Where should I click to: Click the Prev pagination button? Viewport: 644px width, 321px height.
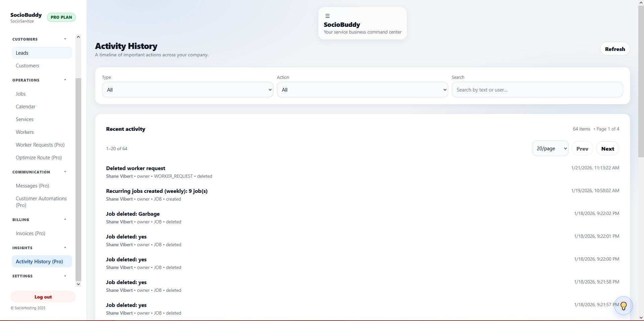pyautogui.click(x=582, y=148)
